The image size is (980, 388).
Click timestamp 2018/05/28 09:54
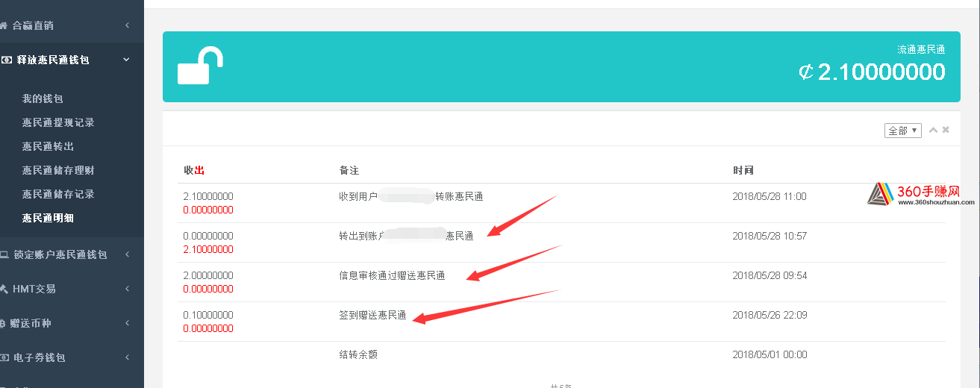pyautogui.click(x=770, y=275)
